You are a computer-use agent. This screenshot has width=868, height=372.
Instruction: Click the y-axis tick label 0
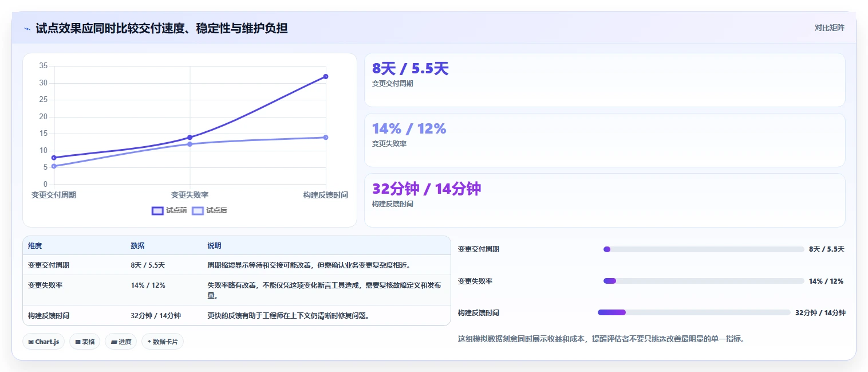coord(45,185)
